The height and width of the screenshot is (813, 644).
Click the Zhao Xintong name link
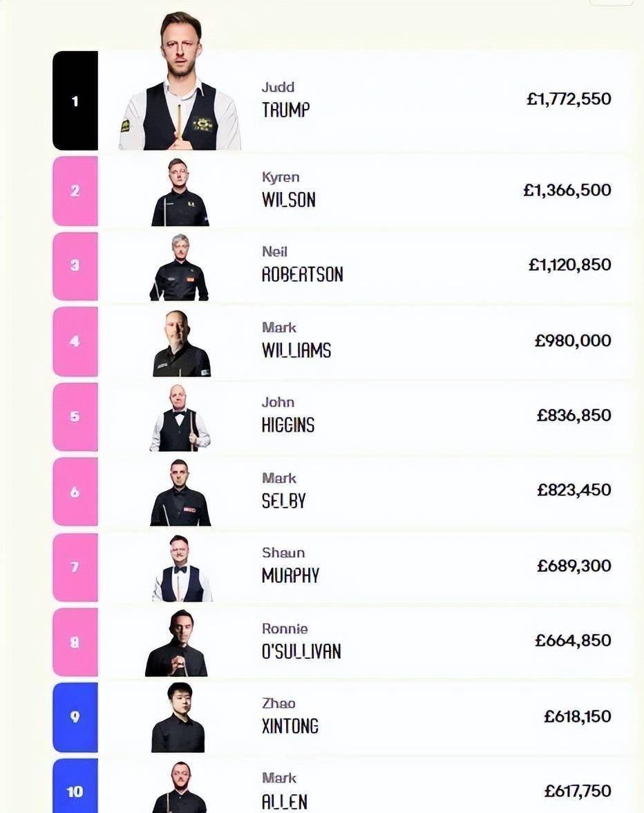pyautogui.click(x=290, y=716)
